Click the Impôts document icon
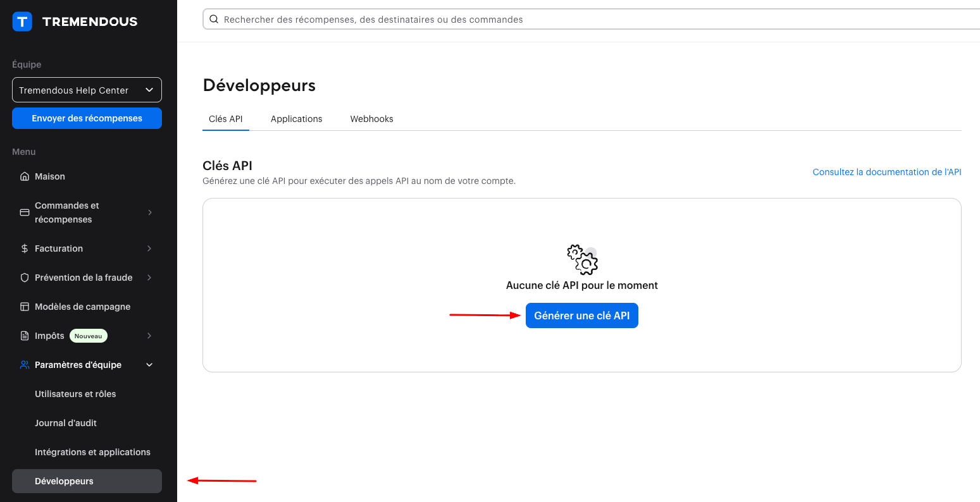The height and width of the screenshot is (502, 980). [x=25, y=336]
